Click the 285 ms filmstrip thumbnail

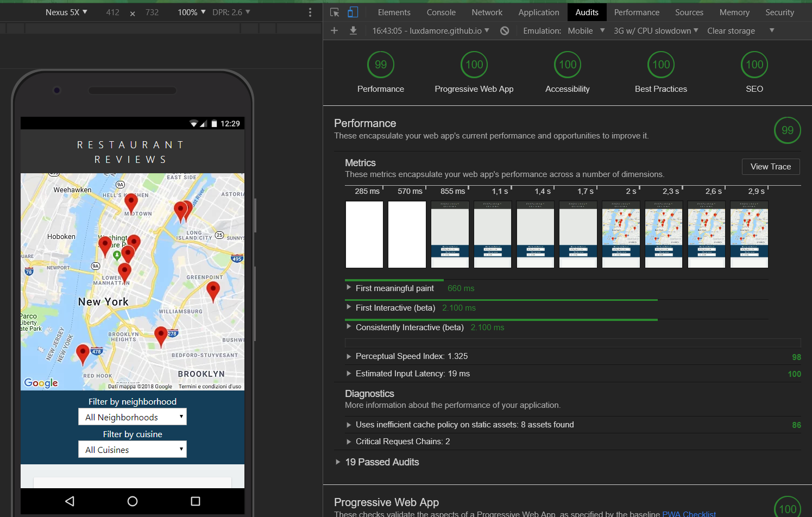[x=364, y=235]
